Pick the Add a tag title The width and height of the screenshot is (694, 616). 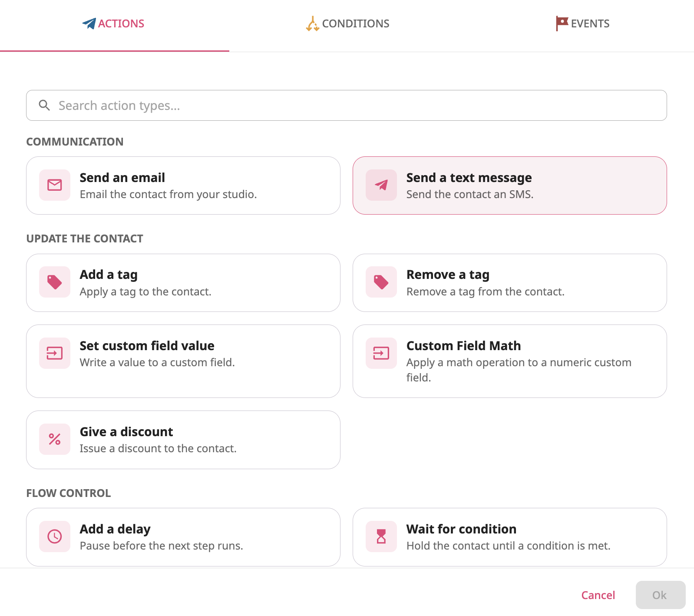(109, 275)
